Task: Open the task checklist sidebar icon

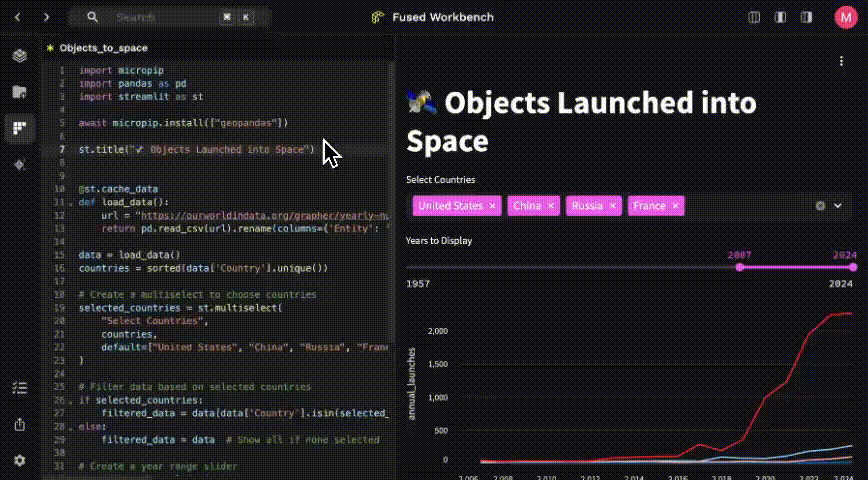Action: (20, 388)
